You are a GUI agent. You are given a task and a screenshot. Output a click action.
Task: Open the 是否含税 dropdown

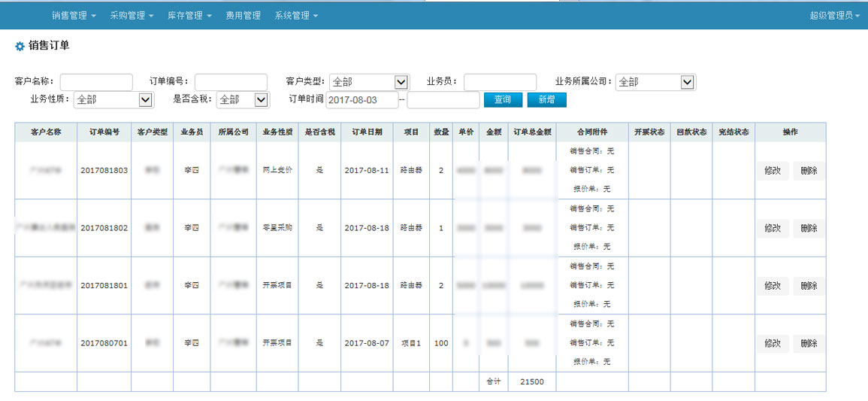(x=243, y=99)
